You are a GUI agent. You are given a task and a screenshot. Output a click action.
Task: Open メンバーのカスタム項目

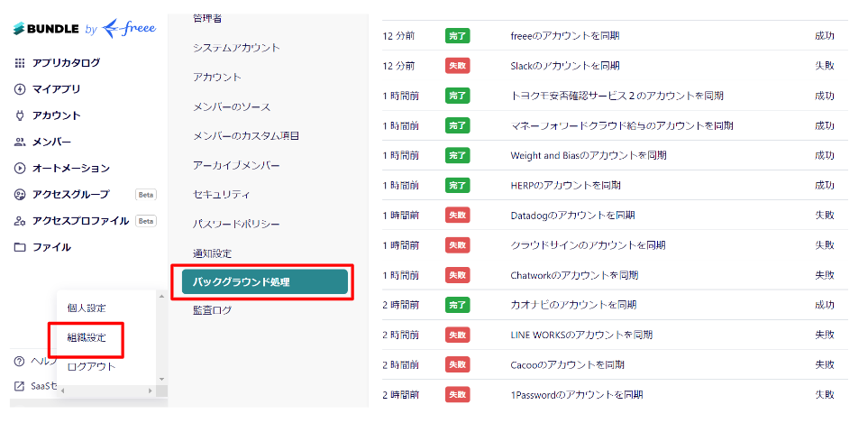pos(246,135)
